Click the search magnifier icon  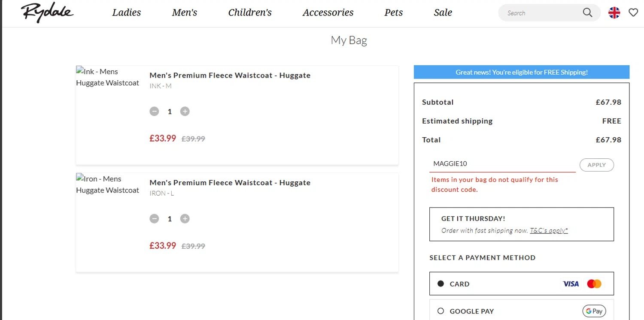587,13
